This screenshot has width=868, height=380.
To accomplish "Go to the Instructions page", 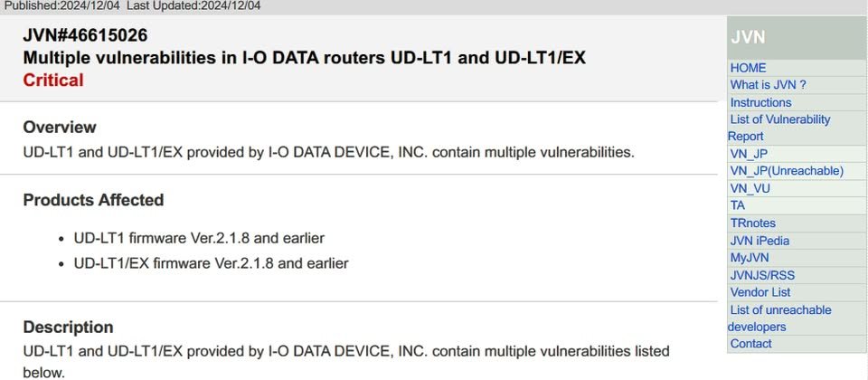I will tap(760, 102).
